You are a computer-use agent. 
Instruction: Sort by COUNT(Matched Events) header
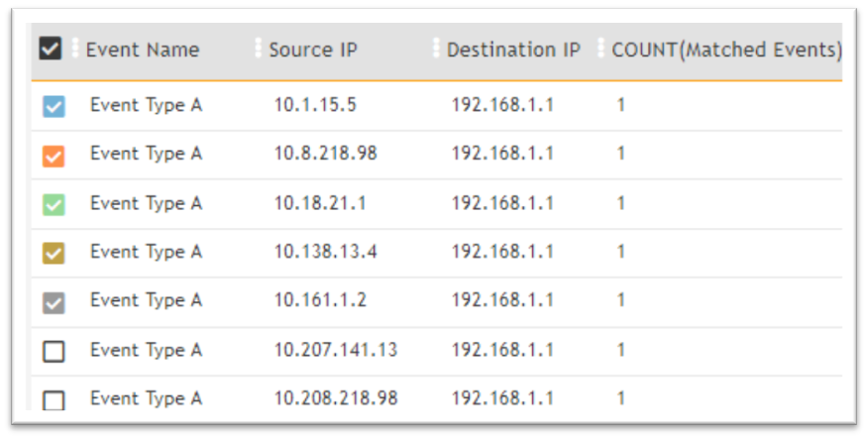point(727,50)
